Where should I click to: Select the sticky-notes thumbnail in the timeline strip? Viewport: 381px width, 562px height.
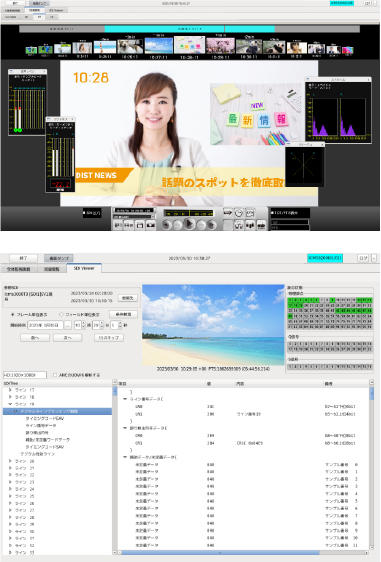click(x=189, y=45)
